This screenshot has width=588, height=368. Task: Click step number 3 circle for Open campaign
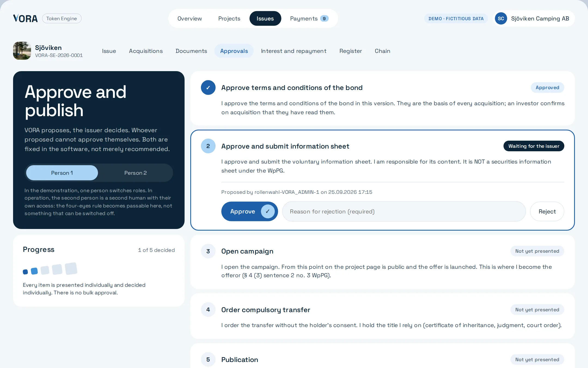point(208,251)
